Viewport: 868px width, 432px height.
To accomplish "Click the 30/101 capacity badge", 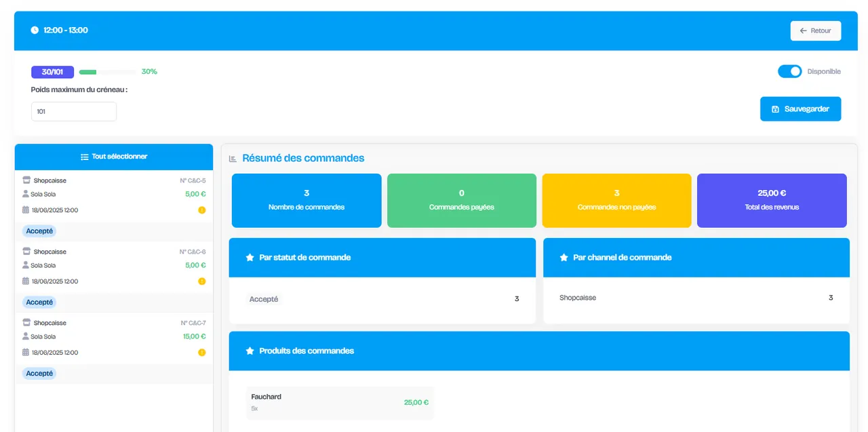I will [52, 72].
